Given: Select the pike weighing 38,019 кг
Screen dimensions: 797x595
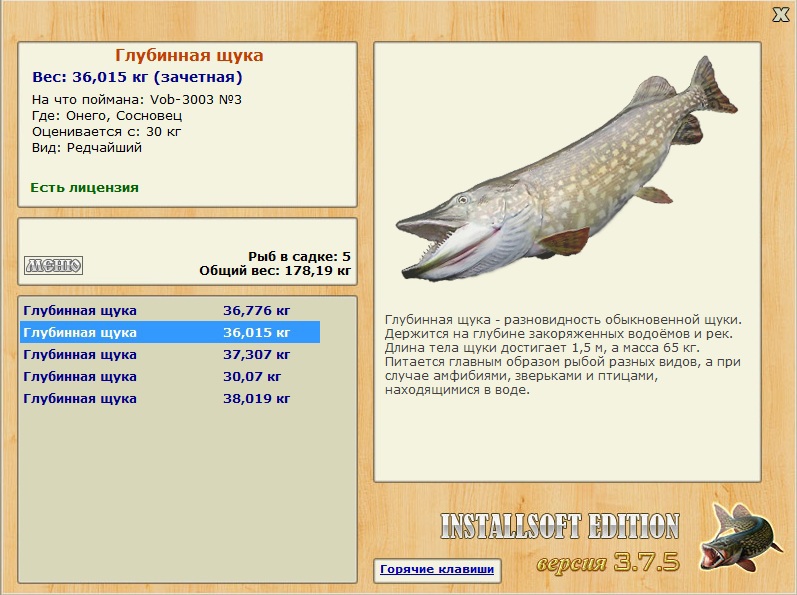Looking at the screenshot, I should (x=170, y=398).
